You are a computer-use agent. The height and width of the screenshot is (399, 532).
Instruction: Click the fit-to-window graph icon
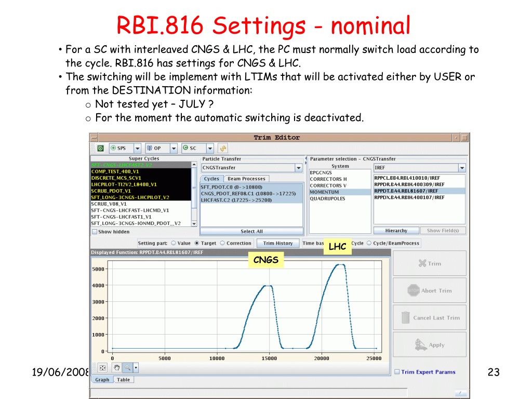[x=103, y=367]
